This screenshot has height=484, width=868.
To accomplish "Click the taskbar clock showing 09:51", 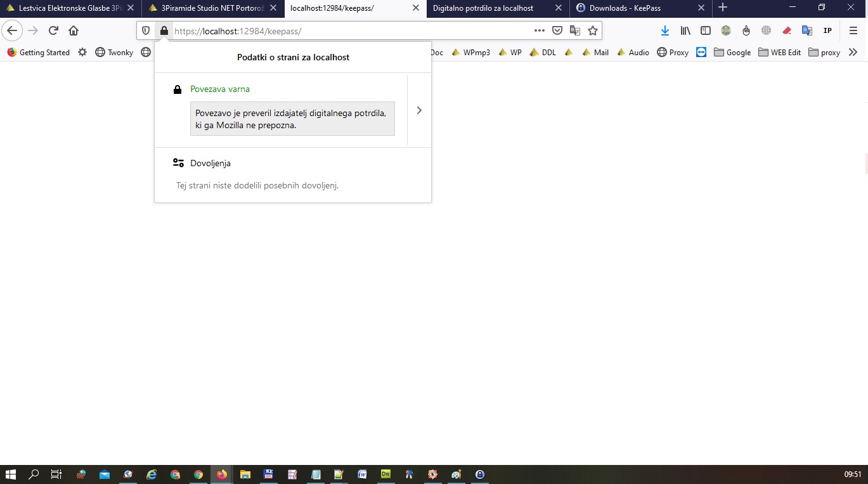I will coord(853,474).
